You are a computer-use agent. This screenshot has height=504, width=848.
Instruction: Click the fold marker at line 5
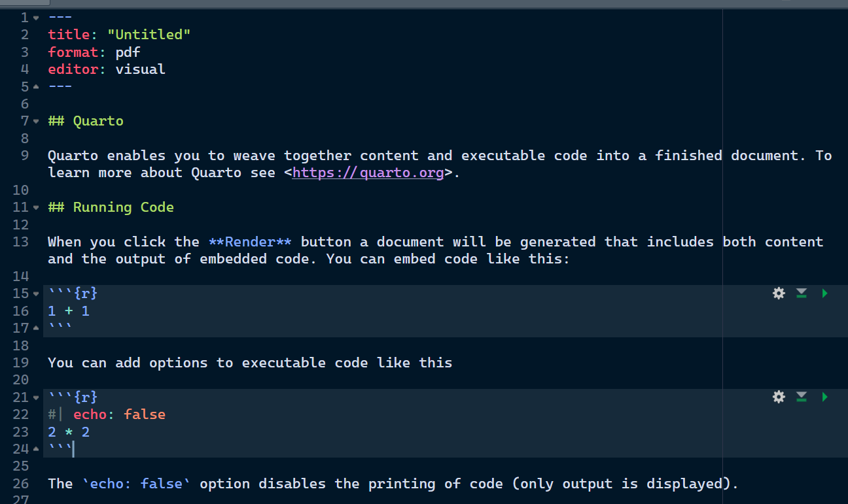tap(35, 87)
